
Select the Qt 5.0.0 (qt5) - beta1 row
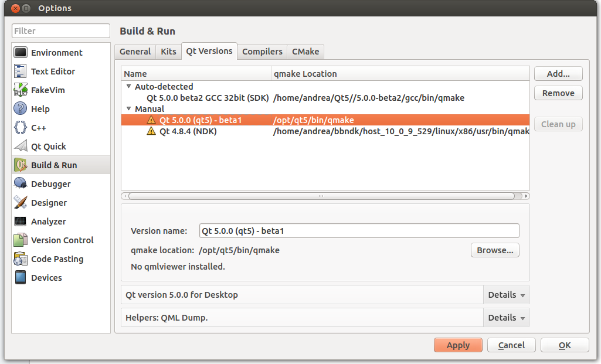(325, 120)
